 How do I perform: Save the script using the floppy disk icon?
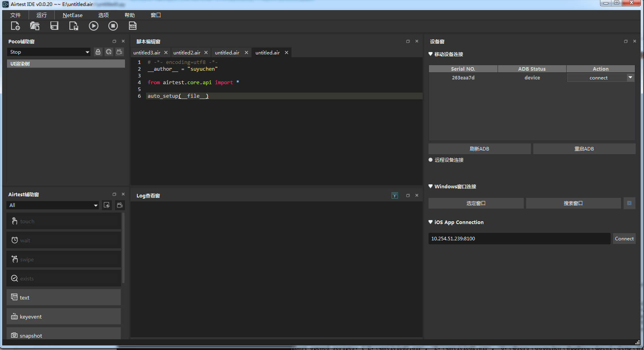tap(54, 26)
